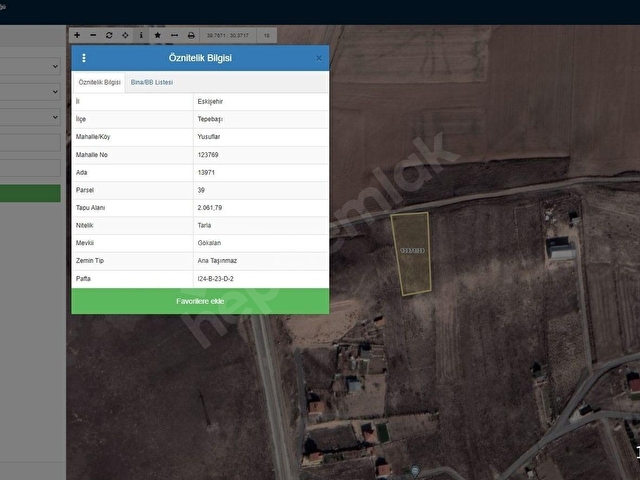Select the Tapu Alanı value 2.061,79
This screenshot has width=640, height=480.
click(261, 208)
